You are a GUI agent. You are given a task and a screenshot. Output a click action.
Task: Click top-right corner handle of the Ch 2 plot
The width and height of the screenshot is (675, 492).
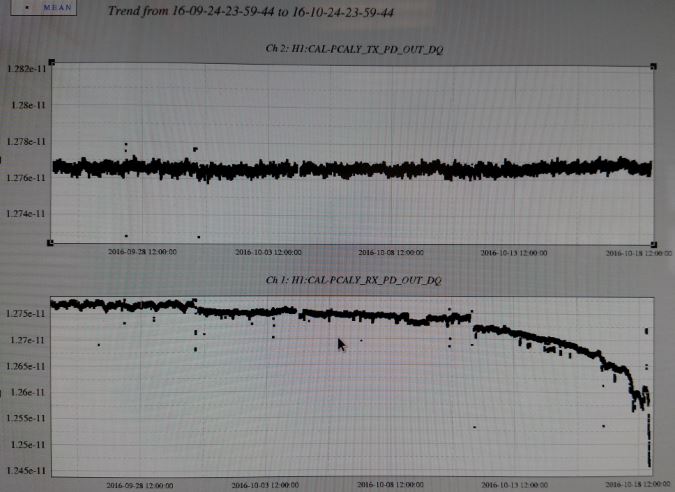(653, 66)
